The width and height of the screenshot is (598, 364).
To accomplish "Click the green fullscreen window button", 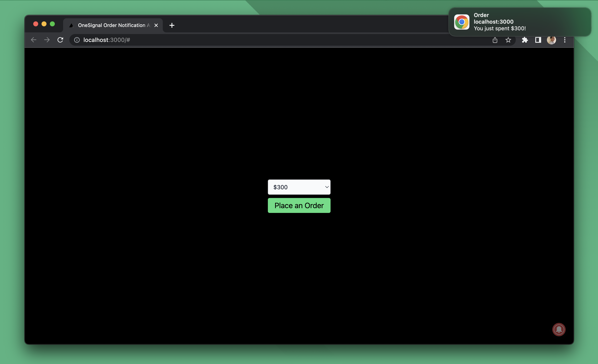I will pos(52,24).
